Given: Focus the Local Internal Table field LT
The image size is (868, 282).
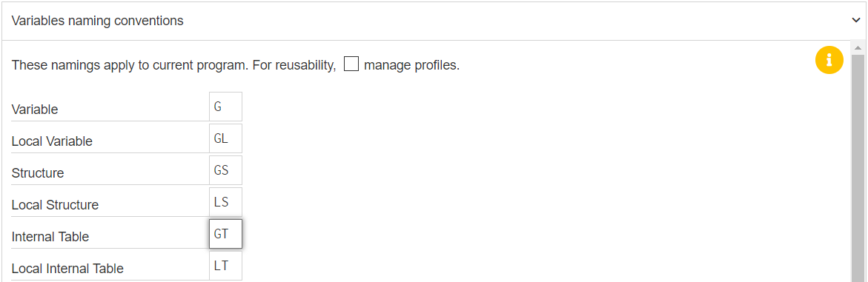Looking at the screenshot, I should 226,266.
